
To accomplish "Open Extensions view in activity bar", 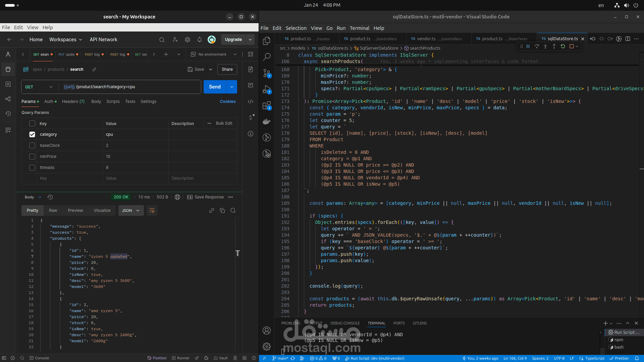I will [267, 106].
